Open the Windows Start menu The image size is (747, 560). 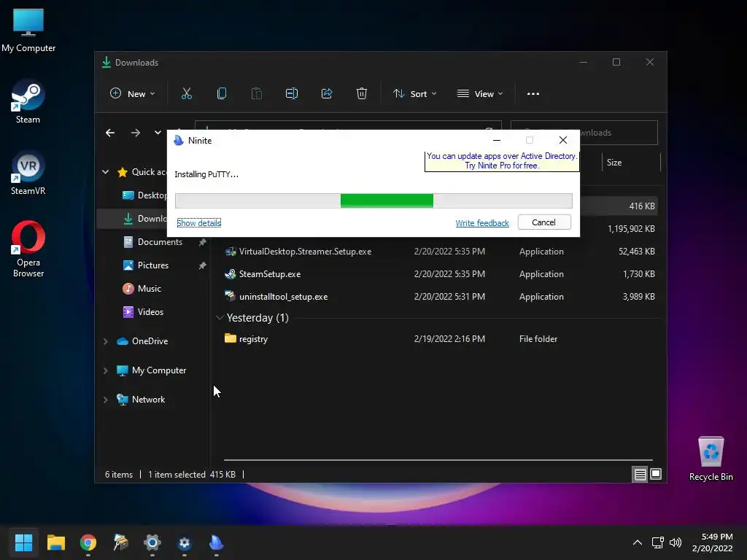(x=23, y=542)
